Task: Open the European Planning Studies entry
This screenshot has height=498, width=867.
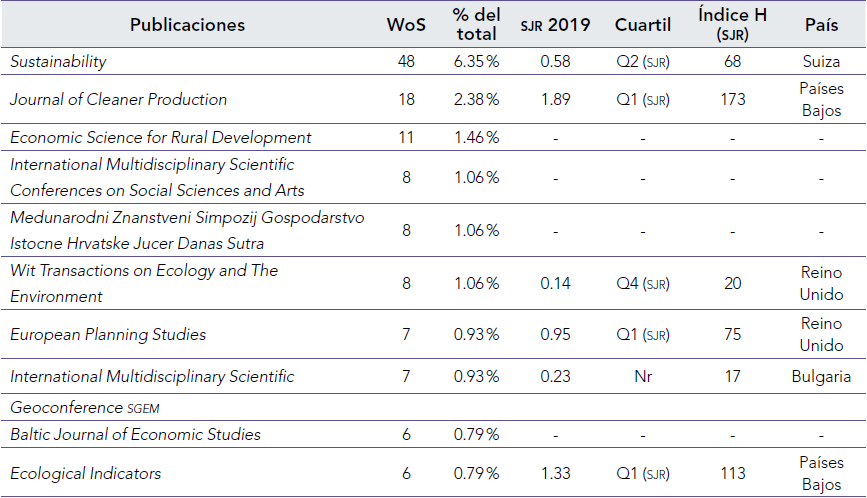Action: pos(107,334)
